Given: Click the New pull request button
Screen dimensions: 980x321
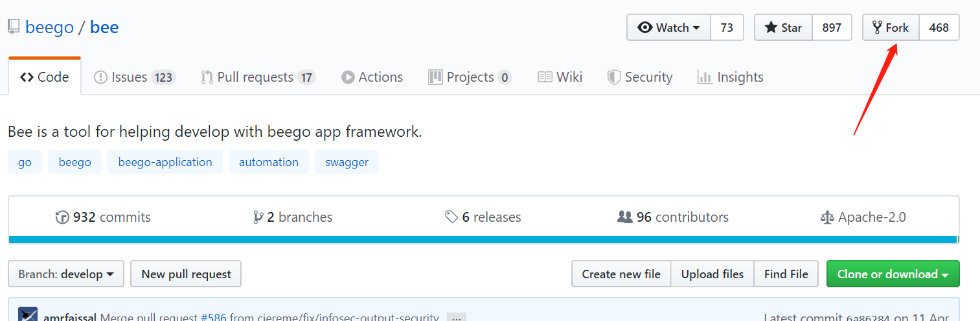Looking at the screenshot, I should pos(186,274).
